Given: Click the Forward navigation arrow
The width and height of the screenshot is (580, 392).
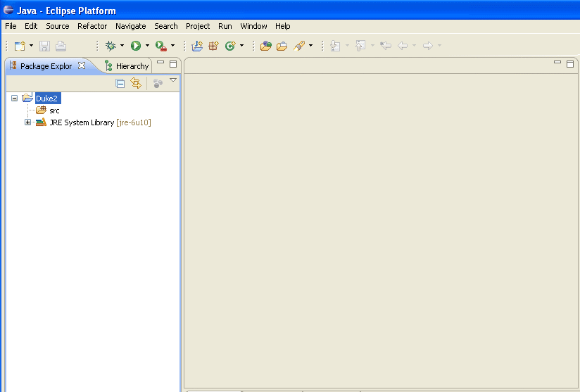Looking at the screenshot, I should click(427, 46).
